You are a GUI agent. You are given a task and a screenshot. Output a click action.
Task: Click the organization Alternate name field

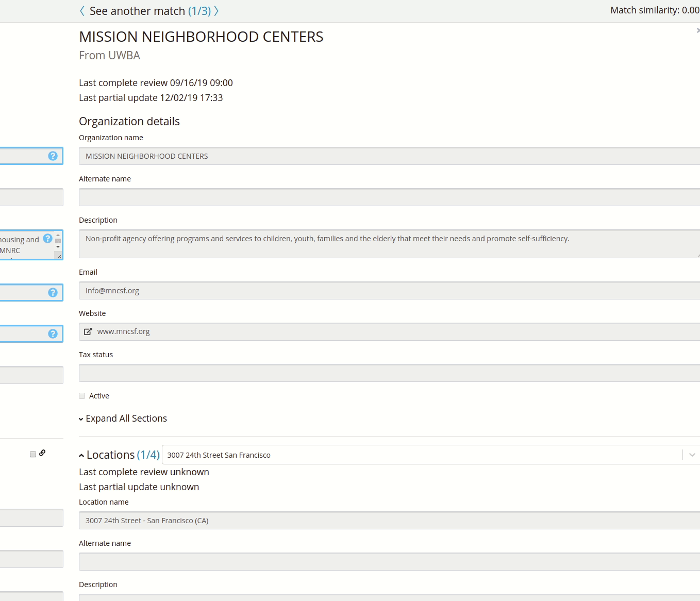389,197
